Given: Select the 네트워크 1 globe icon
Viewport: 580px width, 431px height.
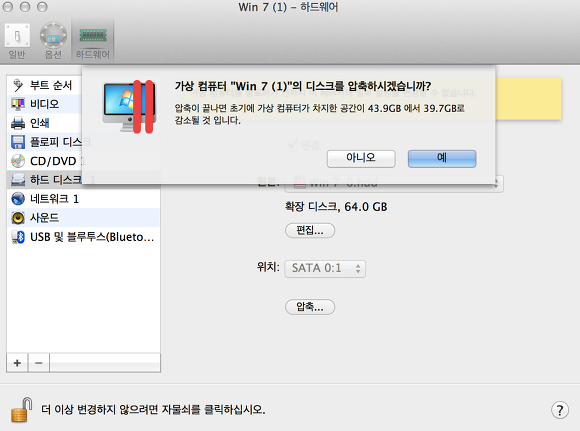Looking at the screenshot, I should coord(18,199).
